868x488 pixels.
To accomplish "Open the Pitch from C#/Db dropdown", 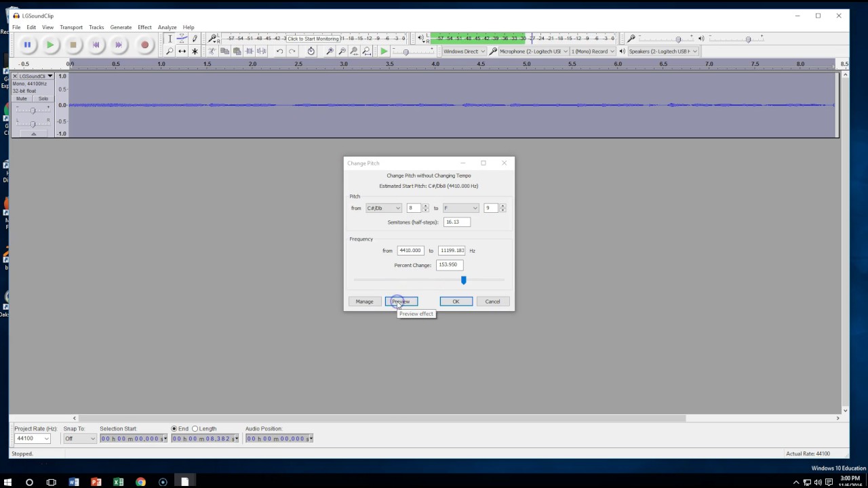I will coord(384,208).
